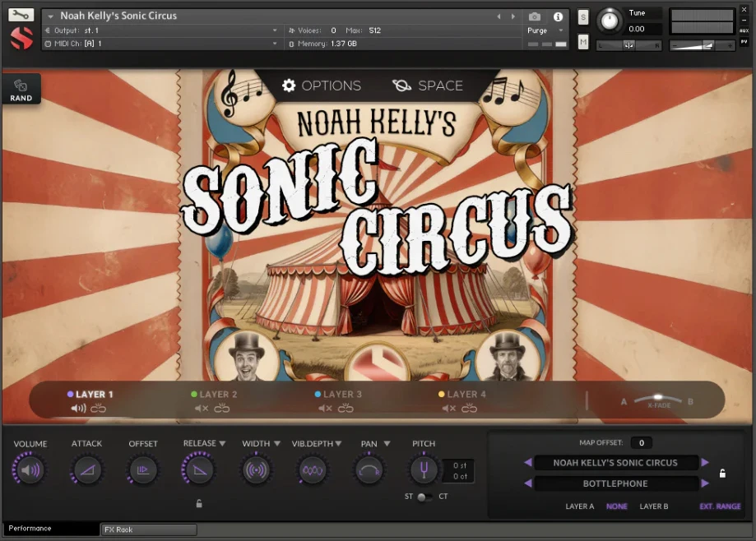The height and width of the screenshot is (541, 756).
Task: Open the wrench instrument edit tool
Action: [21, 15]
